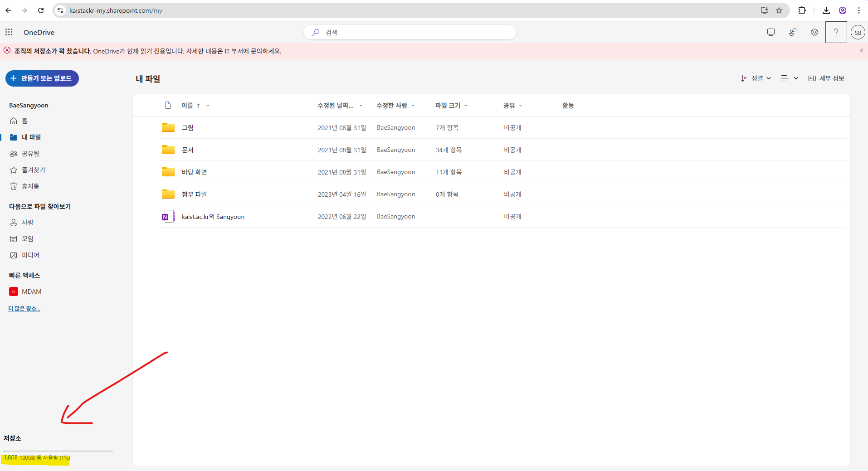
Task: Open the 바탕 화면 folder name
Action: tap(195, 172)
